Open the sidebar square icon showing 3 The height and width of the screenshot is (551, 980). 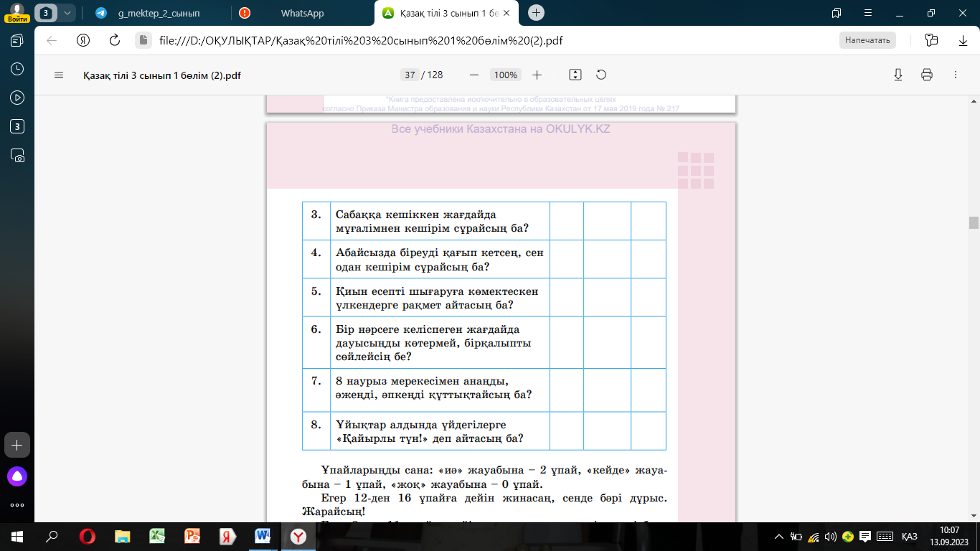tap(17, 126)
